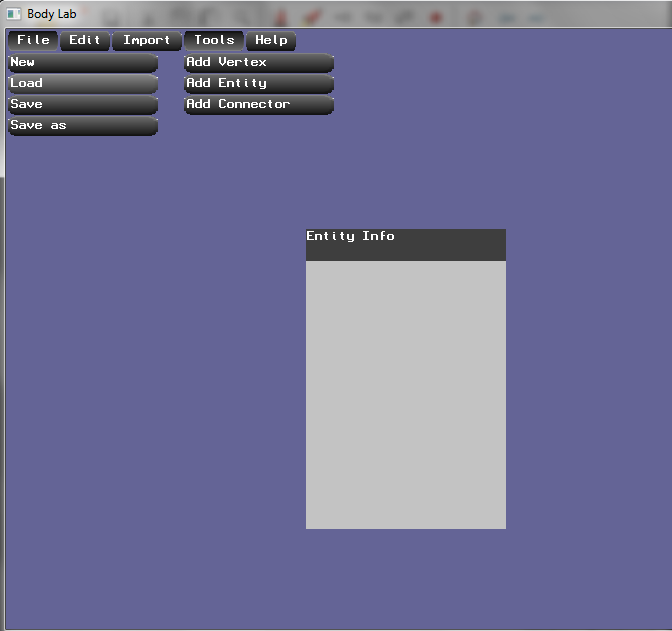Image resolution: width=672 pixels, height=631 pixels.
Task: Open the Import menu
Action: tap(146, 41)
